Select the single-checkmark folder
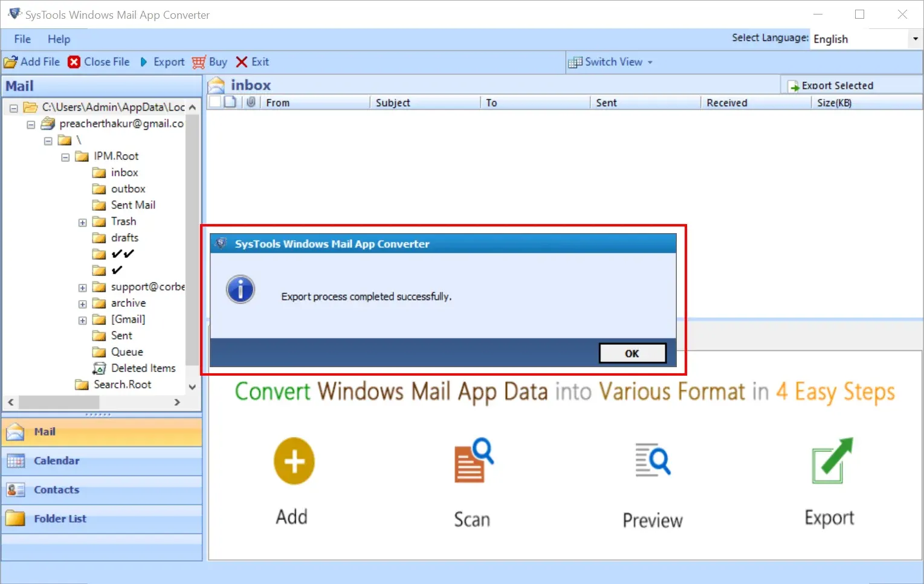Screen dimensions: 924x584 [x=117, y=270]
